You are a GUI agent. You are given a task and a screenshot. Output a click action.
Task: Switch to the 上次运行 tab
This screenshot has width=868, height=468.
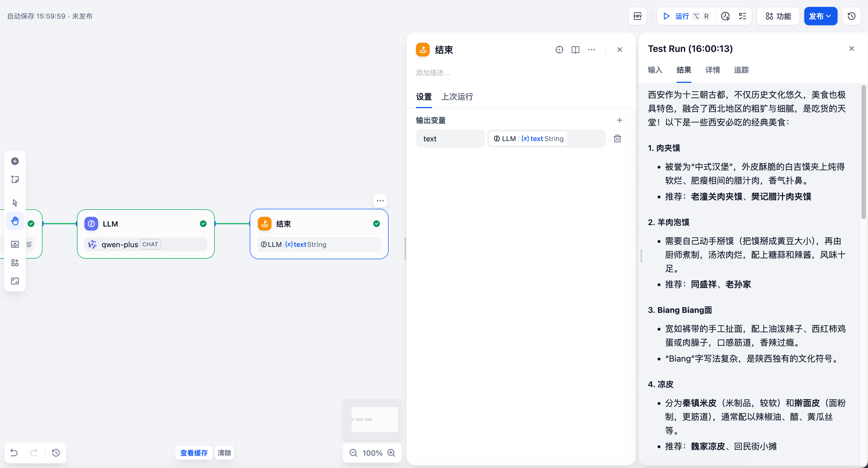(457, 97)
